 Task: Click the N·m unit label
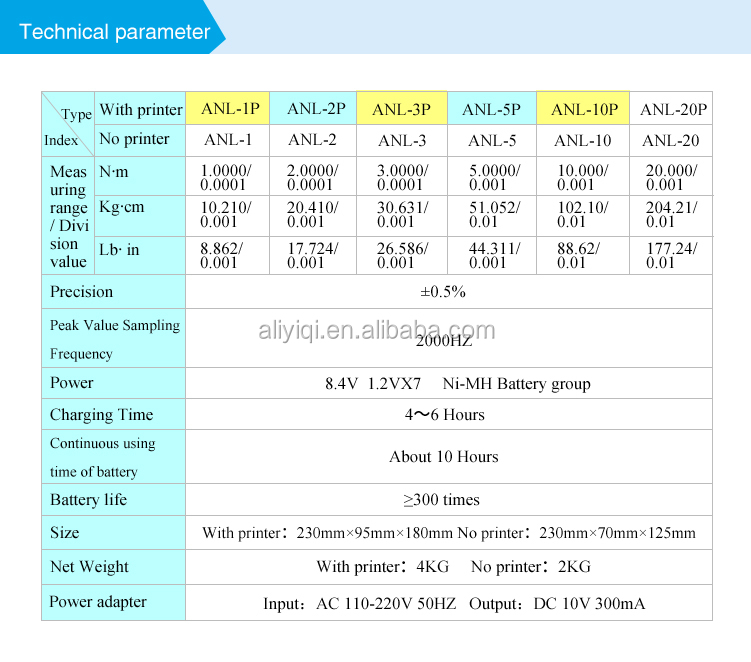114,171
